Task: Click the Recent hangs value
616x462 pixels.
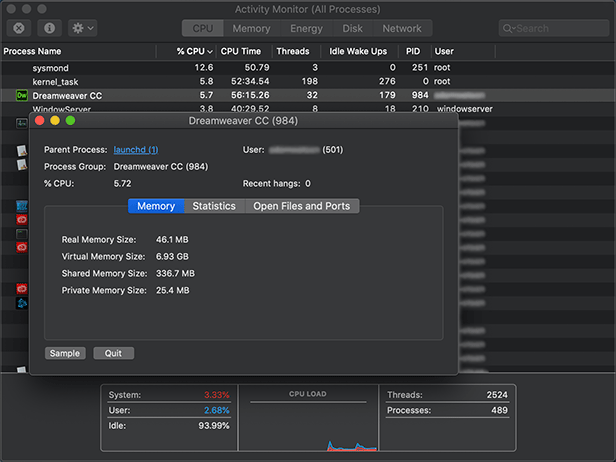Action: (x=308, y=183)
